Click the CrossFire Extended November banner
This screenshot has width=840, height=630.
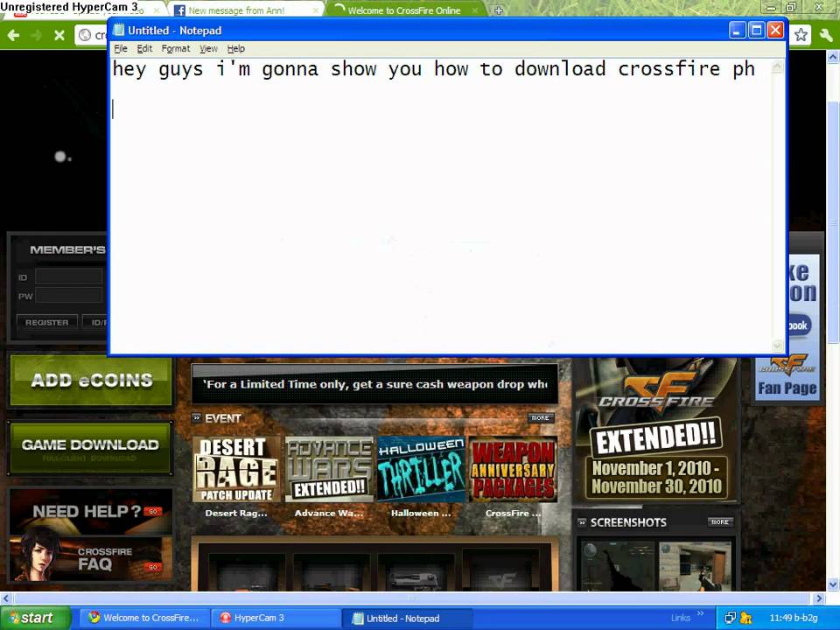click(656, 431)
